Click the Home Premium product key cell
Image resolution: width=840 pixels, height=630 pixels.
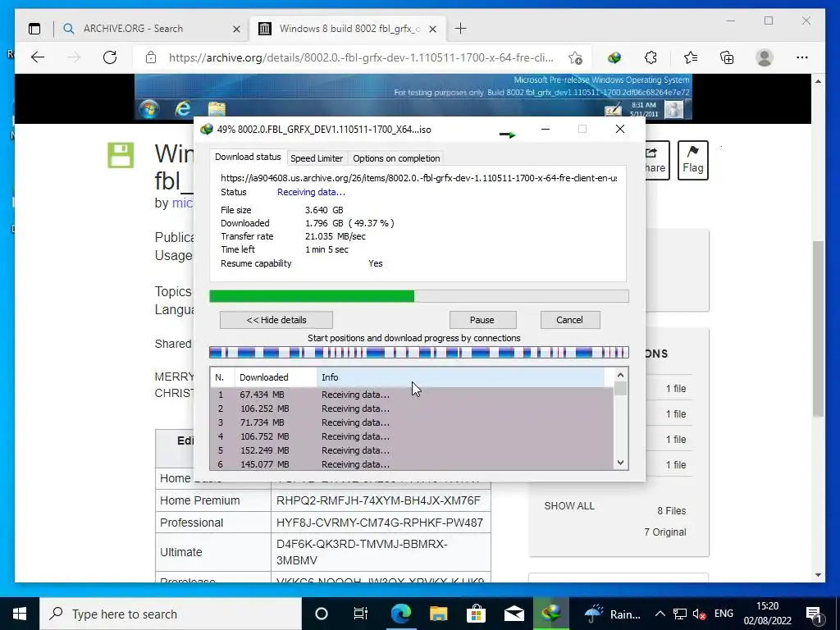[x=381, y=500]
